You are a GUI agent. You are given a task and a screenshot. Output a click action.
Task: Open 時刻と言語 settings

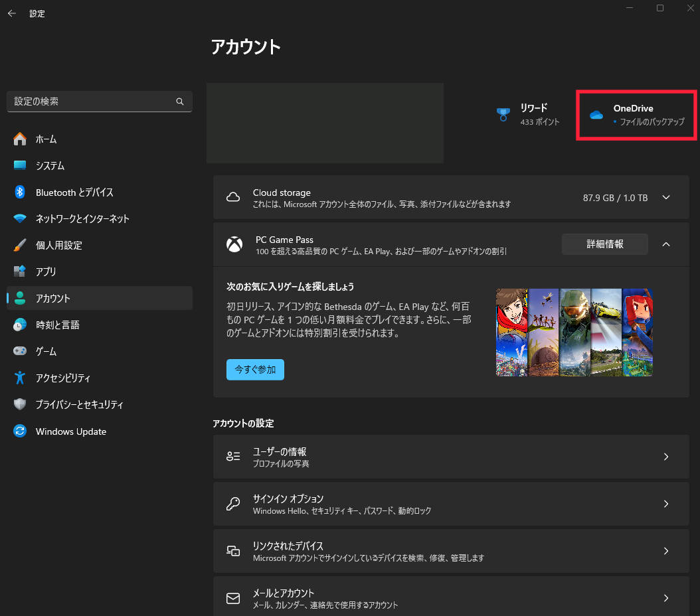coord(100,325)
